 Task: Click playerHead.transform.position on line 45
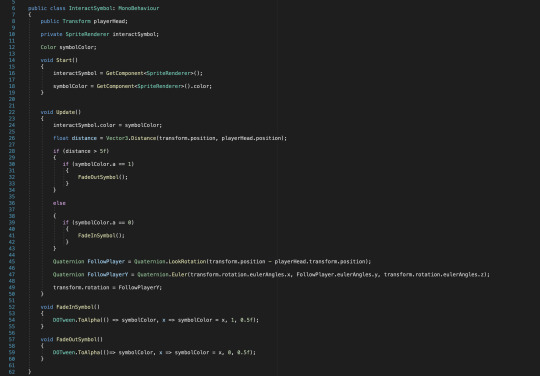320,262
